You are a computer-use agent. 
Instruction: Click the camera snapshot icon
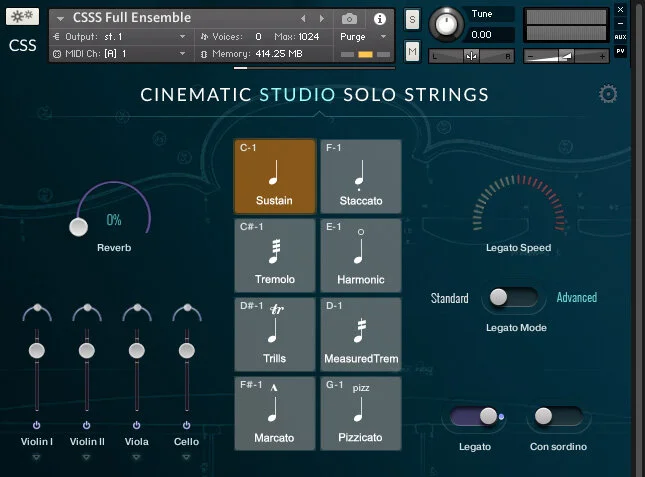point(349,19)
